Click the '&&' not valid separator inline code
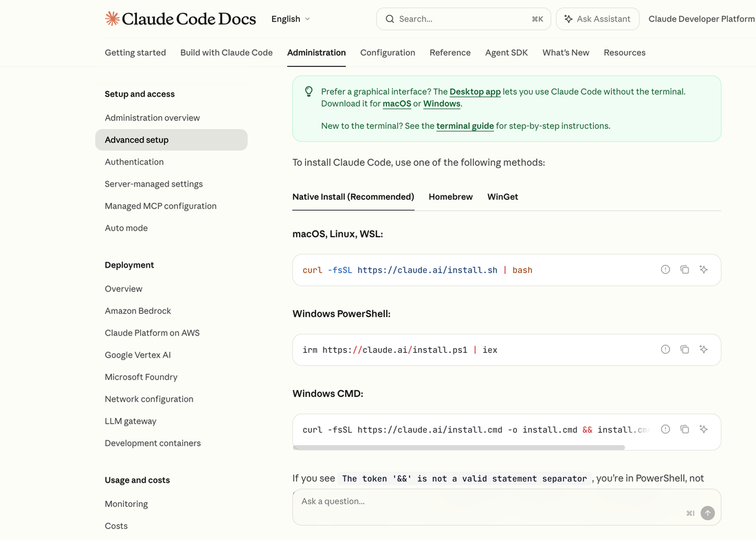The width and height of the screenshot is (756, 540). [465, 479]
